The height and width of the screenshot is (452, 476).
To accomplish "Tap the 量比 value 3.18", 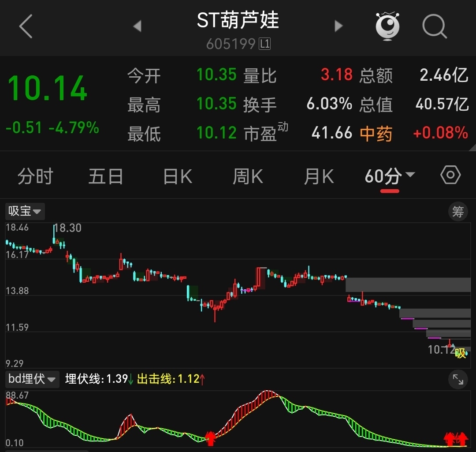I will [x=337, y=75].
